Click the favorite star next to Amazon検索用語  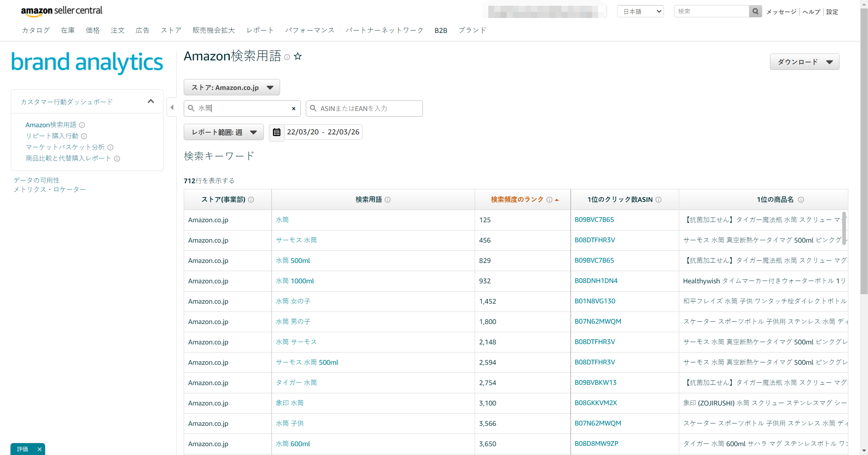point(298,56)
